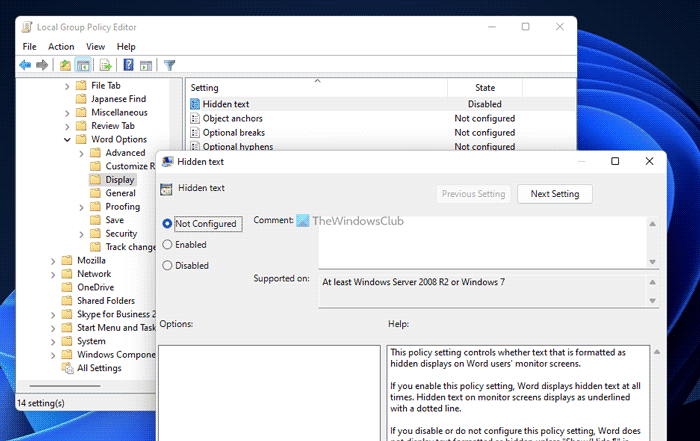Toggle the Show/Hide Console Tree icon

coord(84,65)
